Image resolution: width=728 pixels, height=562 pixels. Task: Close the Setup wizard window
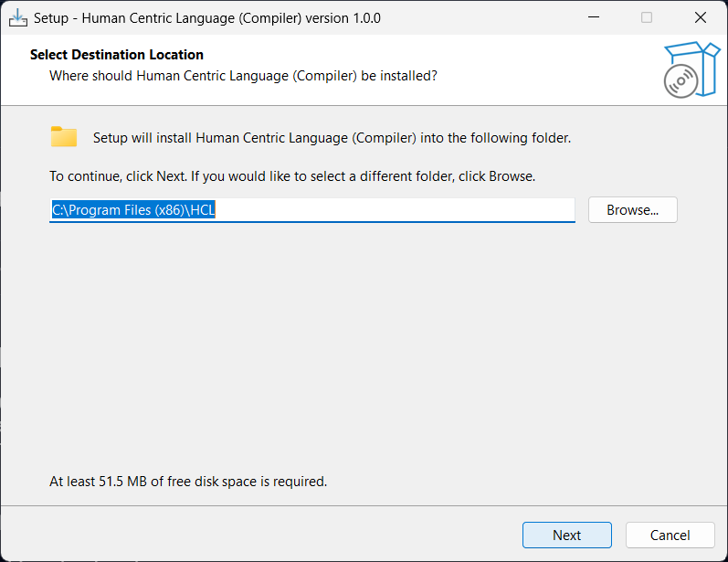701,17
